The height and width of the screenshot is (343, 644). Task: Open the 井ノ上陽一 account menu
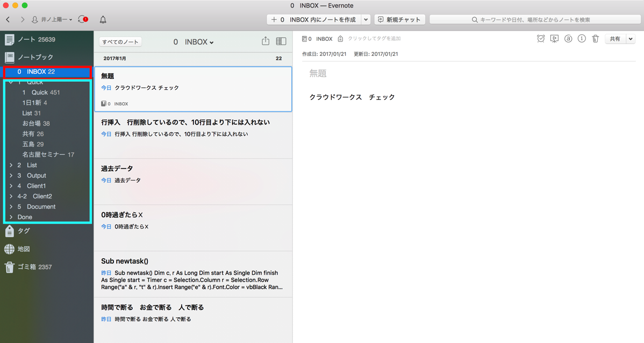click(52, 19)
